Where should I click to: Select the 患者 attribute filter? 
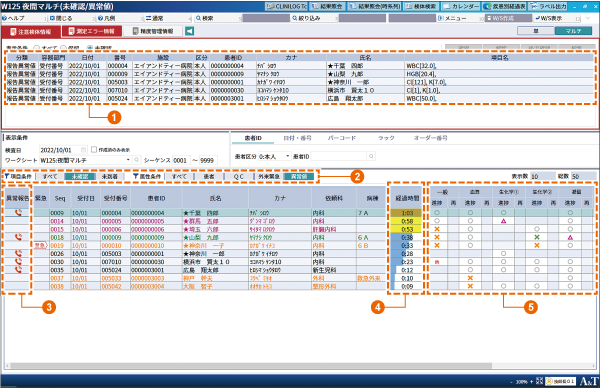pyautogui.click(x=209, y=176)
